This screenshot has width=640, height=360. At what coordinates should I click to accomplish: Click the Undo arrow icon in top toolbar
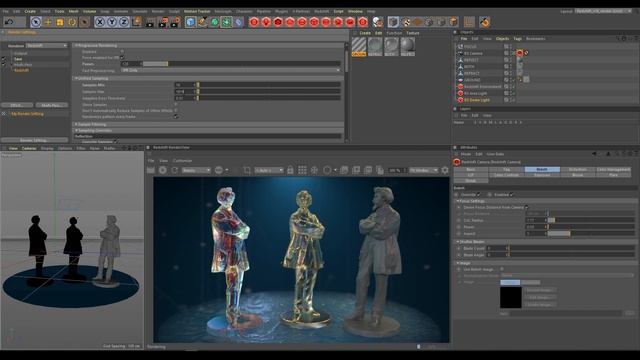click(9, 22)
